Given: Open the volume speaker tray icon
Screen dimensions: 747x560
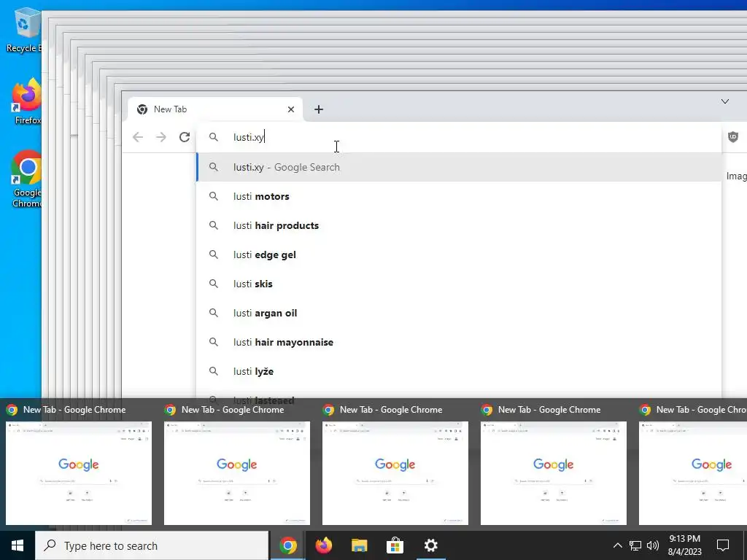Looking at the screenshot, I should (x=653, y=545).
